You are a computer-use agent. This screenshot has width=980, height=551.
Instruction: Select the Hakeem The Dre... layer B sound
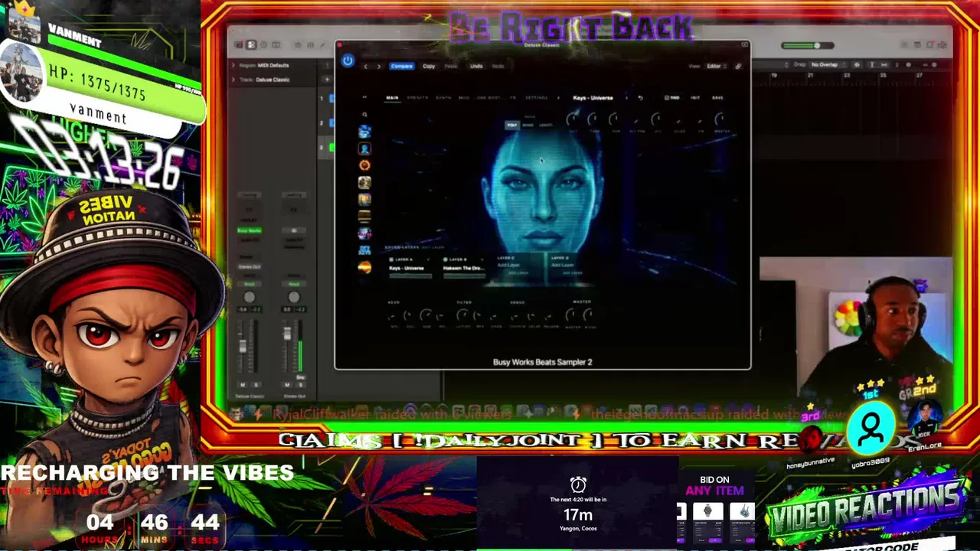point(464,269)
